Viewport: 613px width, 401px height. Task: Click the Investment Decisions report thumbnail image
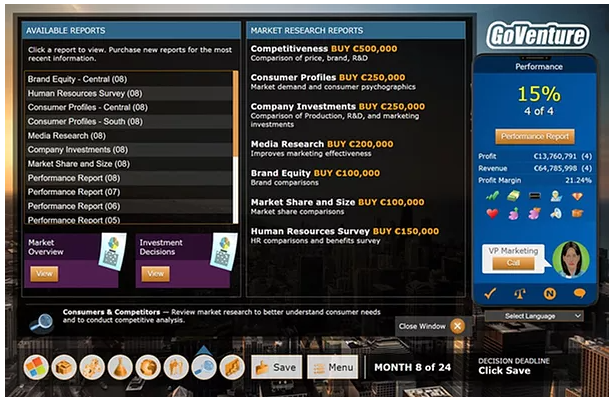tap(224, 251)
